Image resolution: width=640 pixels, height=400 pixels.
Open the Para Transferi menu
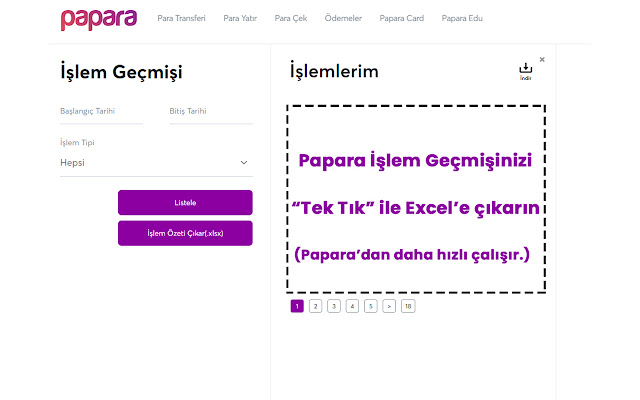182,18
